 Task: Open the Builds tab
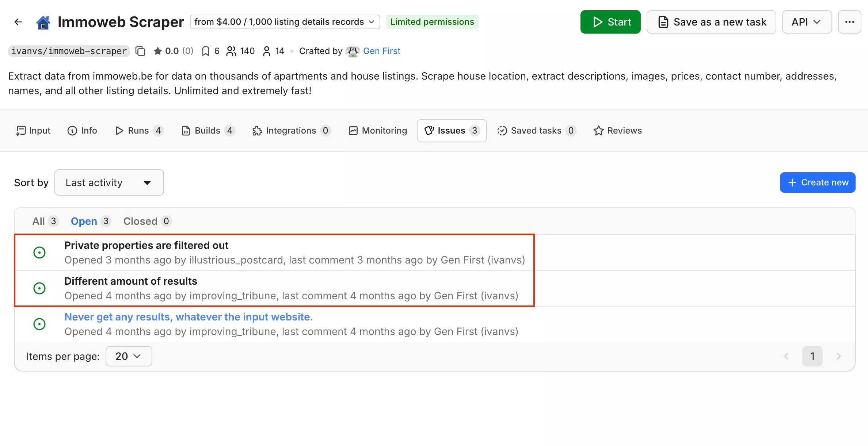208,131
